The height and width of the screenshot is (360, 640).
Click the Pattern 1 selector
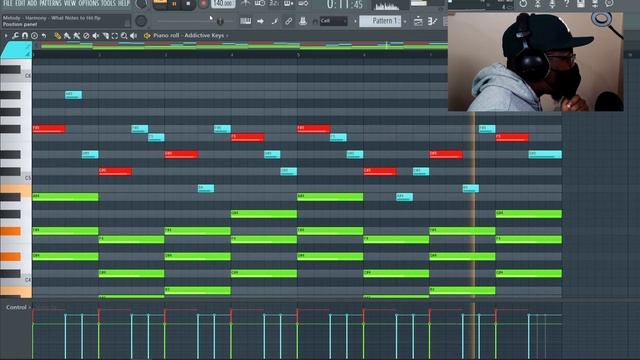click(381, 21)
